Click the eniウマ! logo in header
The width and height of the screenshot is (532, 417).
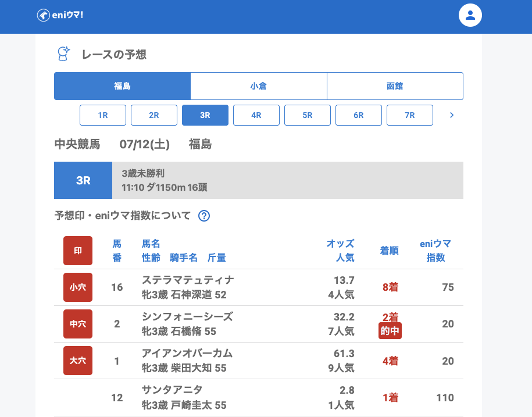(60, 15)
